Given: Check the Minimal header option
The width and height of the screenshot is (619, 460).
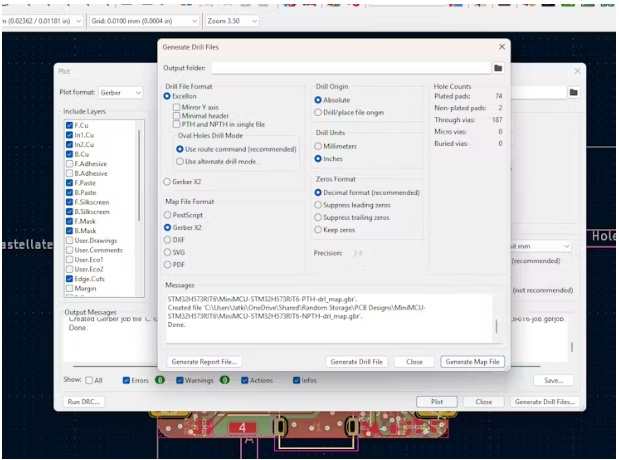Looking at the screenshot, I should (175, 114).
